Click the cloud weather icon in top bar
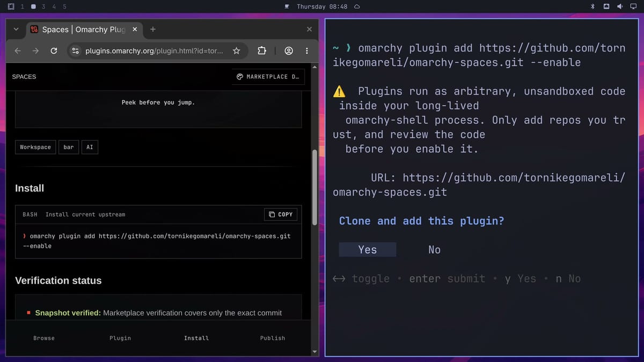The image size is (644, 362). tap(357, 6)
